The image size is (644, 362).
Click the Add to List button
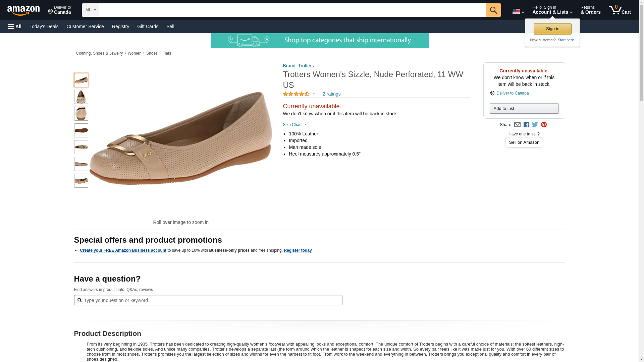point(524,109)
